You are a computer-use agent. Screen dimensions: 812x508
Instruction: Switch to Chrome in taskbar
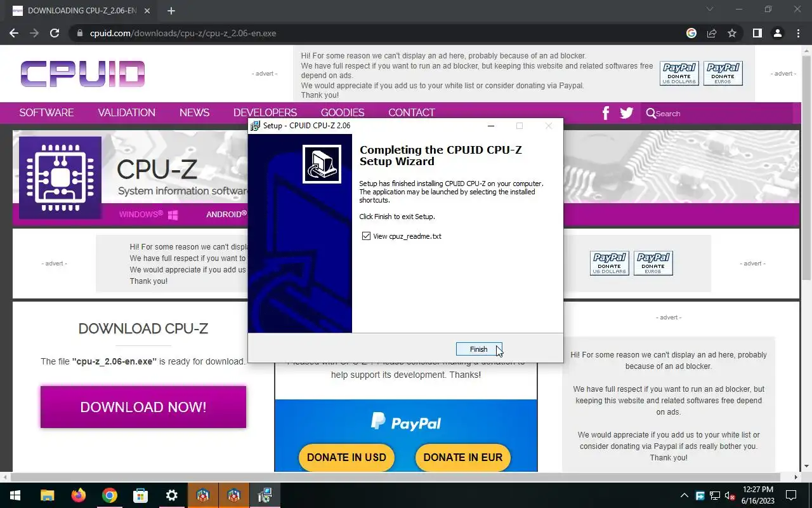[x=110, y=495]
